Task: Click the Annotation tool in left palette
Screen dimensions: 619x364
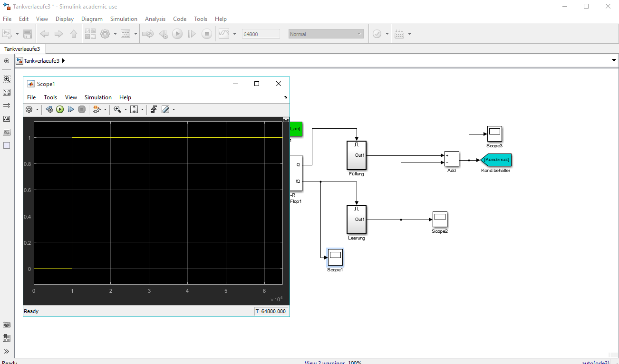Action: (x=7, y=119)
